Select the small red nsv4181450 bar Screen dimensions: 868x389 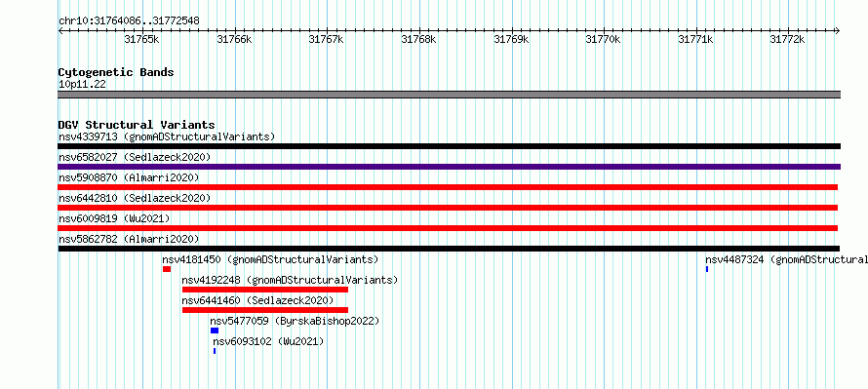[167, 269]
